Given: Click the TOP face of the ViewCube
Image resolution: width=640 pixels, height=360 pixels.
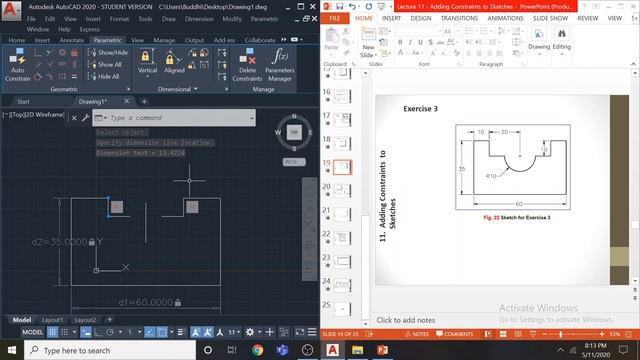Looking at the screenshot, I should 294,132.
